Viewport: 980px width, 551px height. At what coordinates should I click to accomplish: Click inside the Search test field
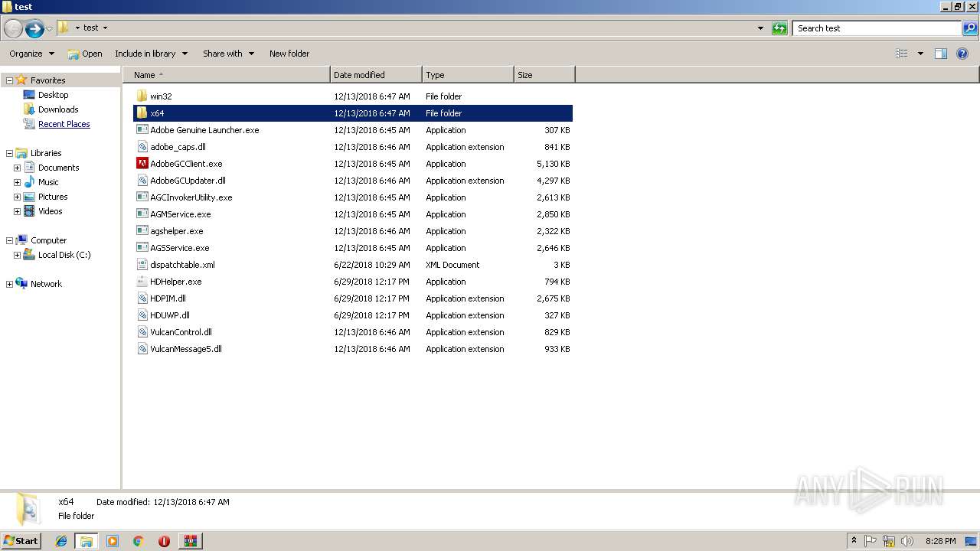click(x=877, y=28)
